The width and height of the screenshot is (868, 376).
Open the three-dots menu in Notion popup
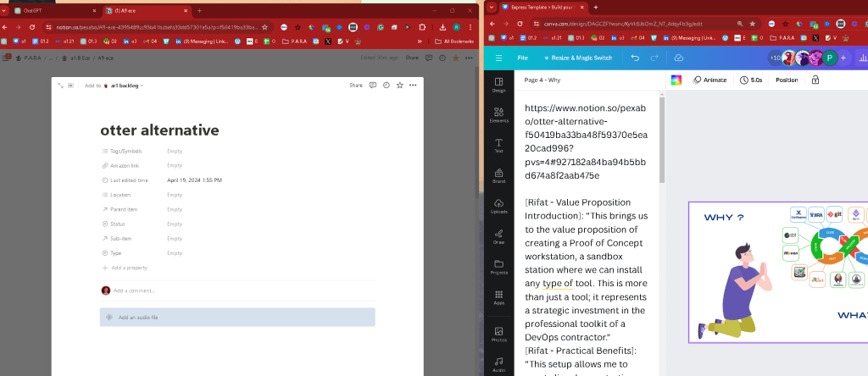[413, 86]
